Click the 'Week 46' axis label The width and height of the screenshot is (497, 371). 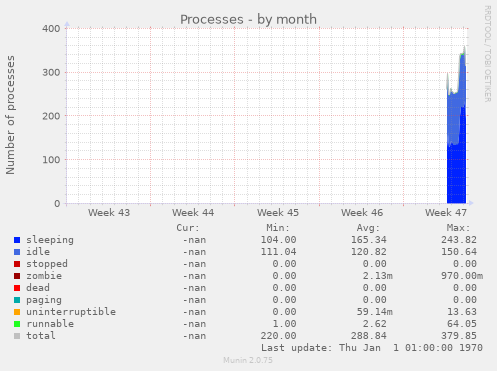click(362, 213)
